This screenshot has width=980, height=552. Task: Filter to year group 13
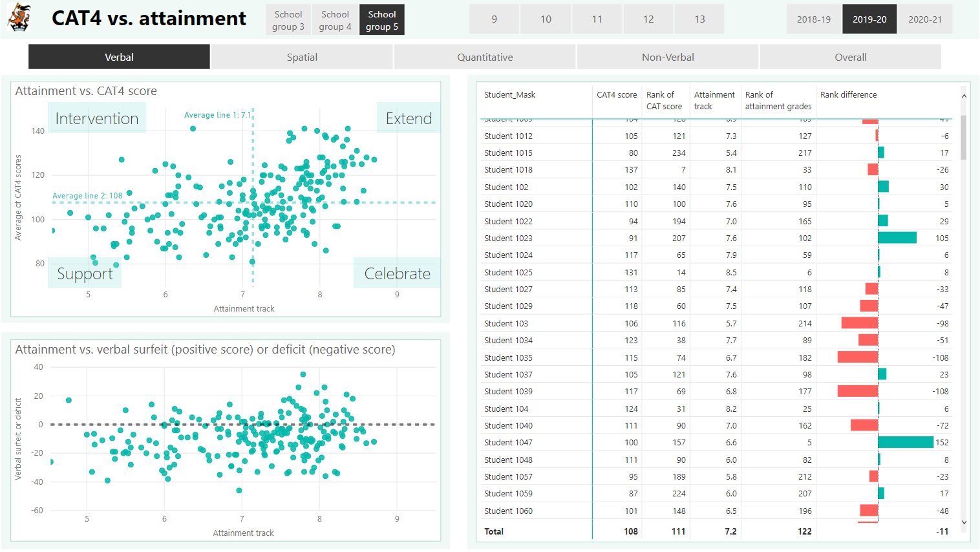(x=699, y=19)
